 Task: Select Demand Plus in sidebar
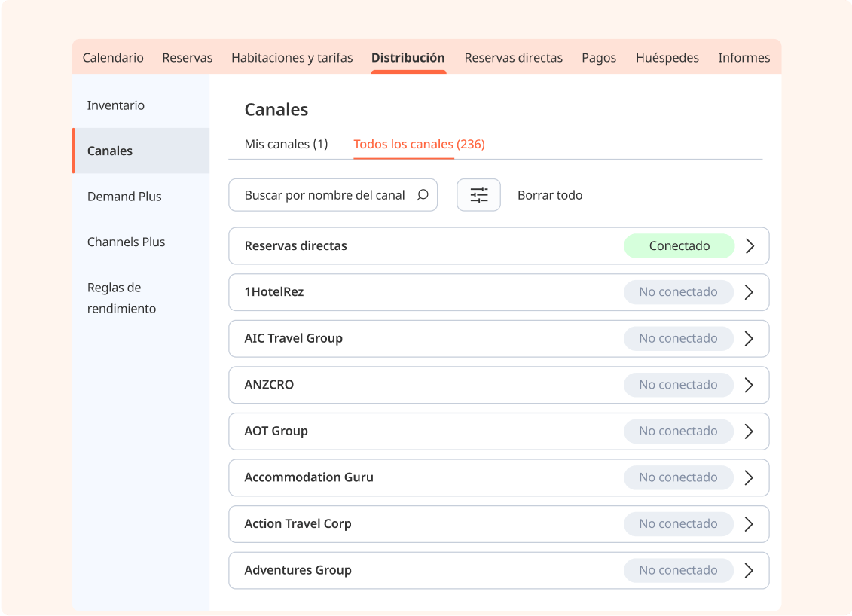[x=124, y=197]
